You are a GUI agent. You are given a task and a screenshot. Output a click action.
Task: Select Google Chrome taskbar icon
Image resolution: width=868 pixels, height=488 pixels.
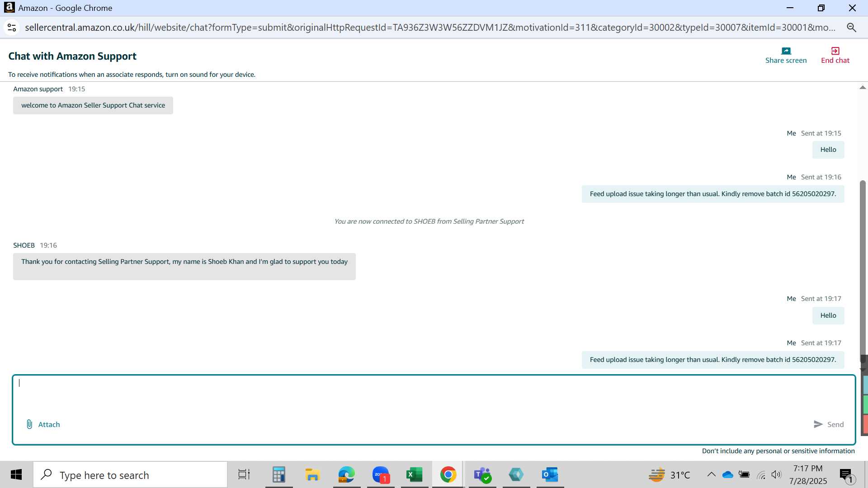(448, 475)
